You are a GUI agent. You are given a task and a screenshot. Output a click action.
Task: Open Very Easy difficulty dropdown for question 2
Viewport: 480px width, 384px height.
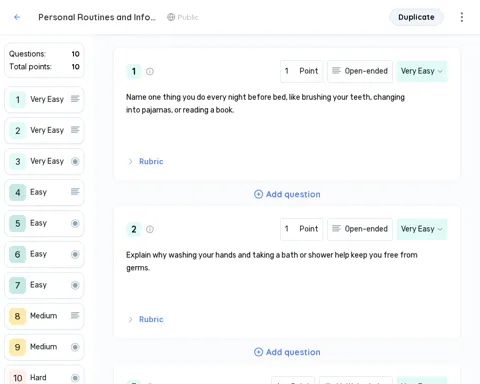click(x=422, y=229)
